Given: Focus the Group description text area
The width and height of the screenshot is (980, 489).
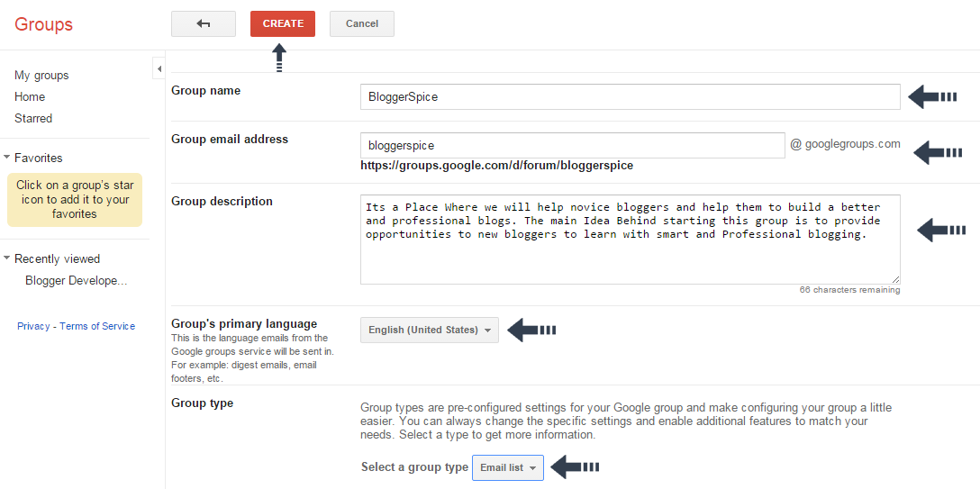Looking at the screenshot, I should 630,240.
